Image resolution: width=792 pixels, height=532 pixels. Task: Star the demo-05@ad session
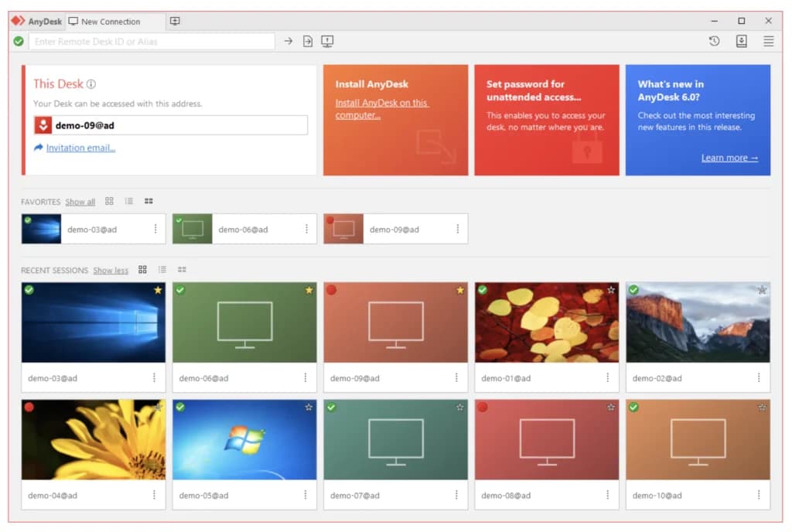(x=309, y=407)
